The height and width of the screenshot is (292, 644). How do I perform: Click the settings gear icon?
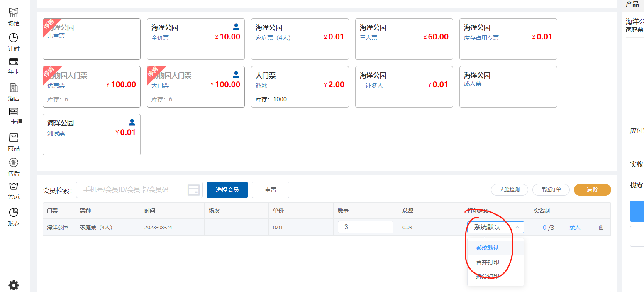coord(14,285)
